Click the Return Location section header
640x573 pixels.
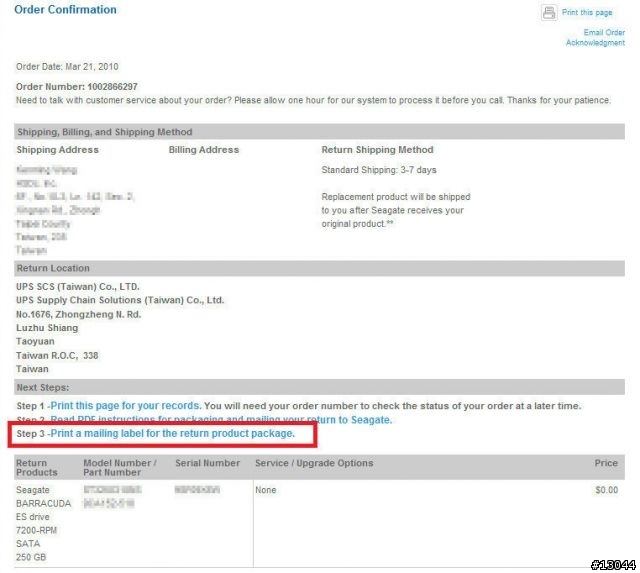point(319,269)
